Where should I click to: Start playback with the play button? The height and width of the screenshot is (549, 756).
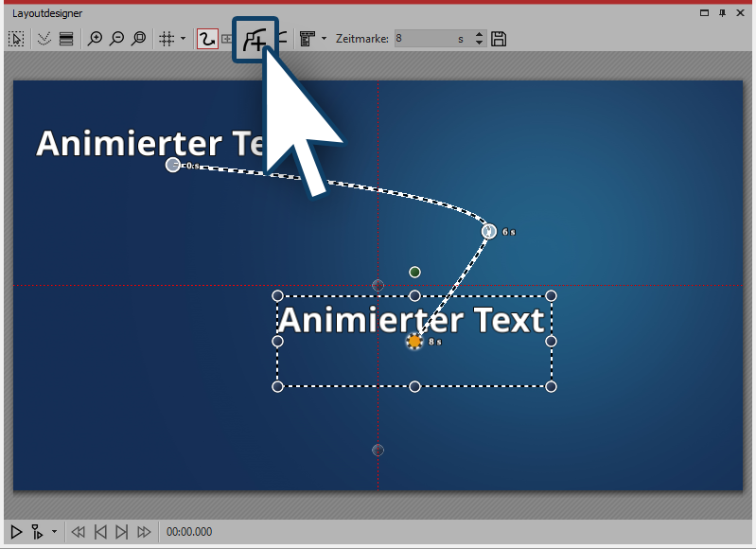point(16,532)
